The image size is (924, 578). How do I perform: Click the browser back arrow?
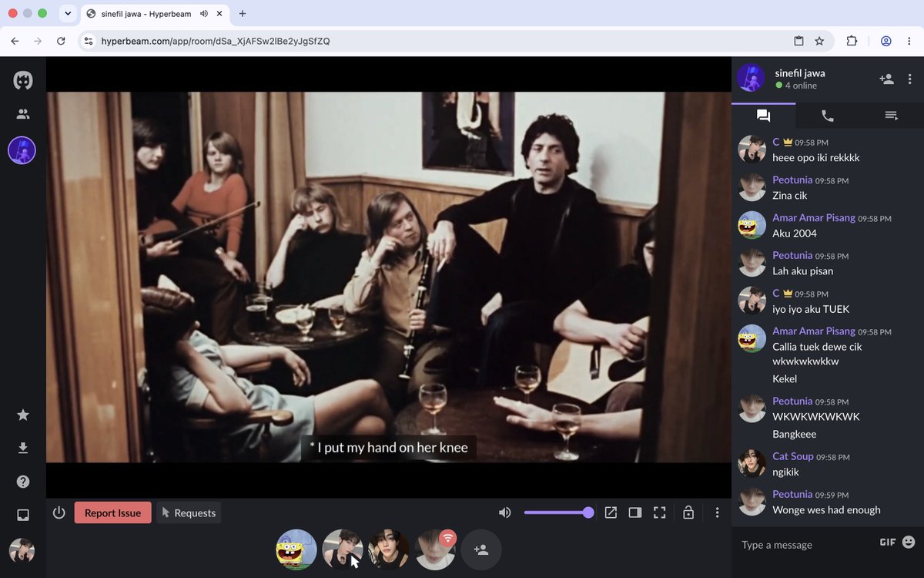click(15, 41)
